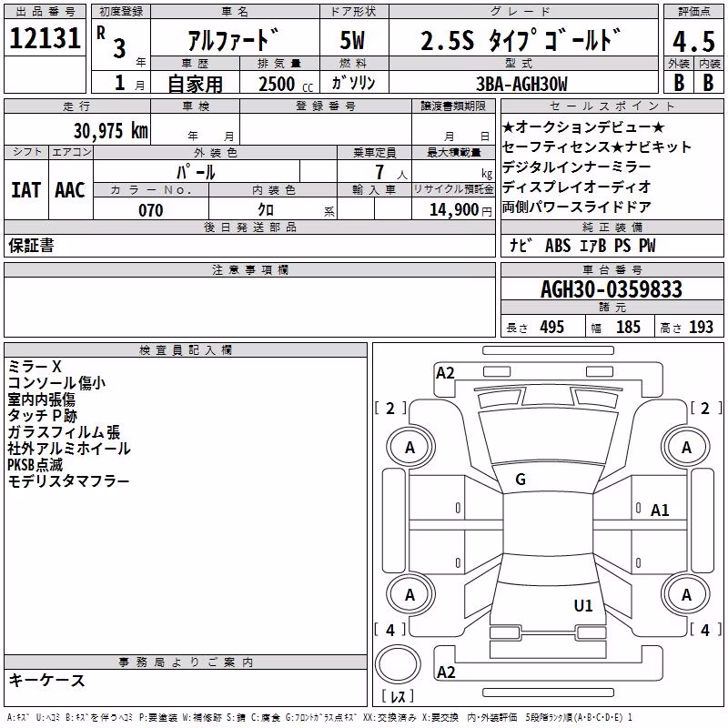Click the 注意事項欄 section header
This screenshot has width=728, height=728.
[x=249, y=269]
